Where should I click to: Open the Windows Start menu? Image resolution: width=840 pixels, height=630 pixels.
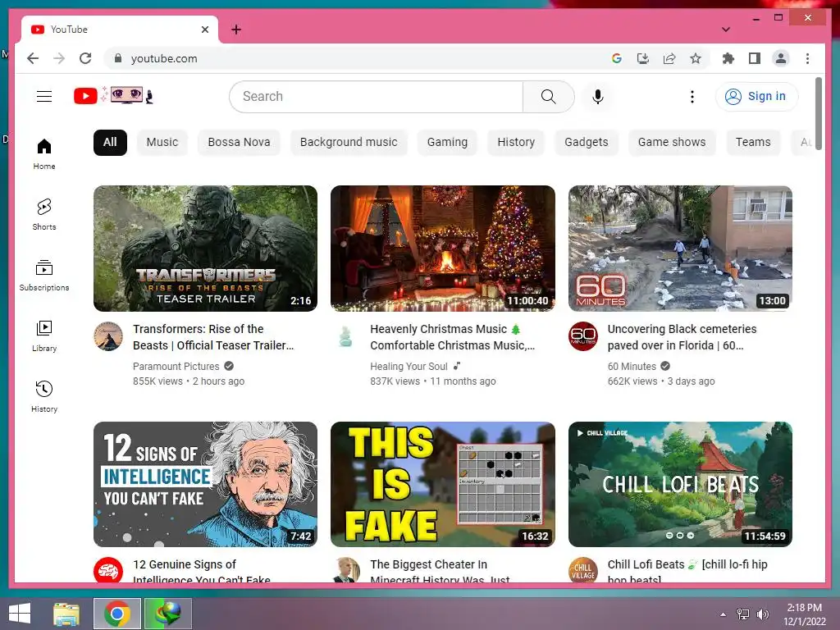20,614
